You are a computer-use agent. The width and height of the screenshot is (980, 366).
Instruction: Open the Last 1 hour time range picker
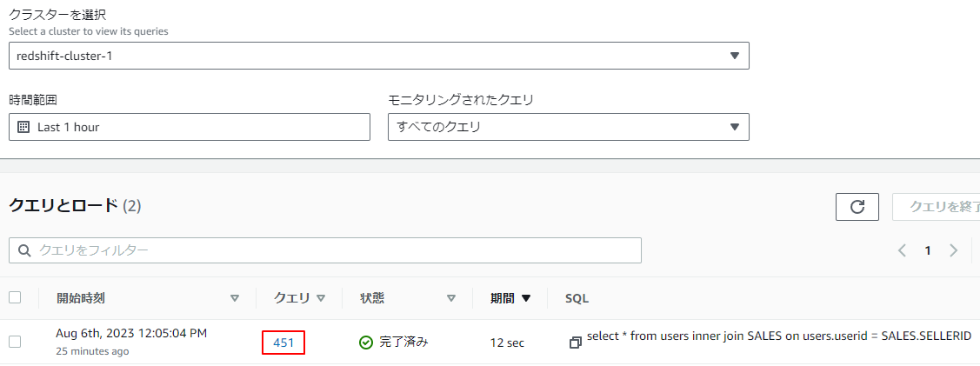coord(190,127)
